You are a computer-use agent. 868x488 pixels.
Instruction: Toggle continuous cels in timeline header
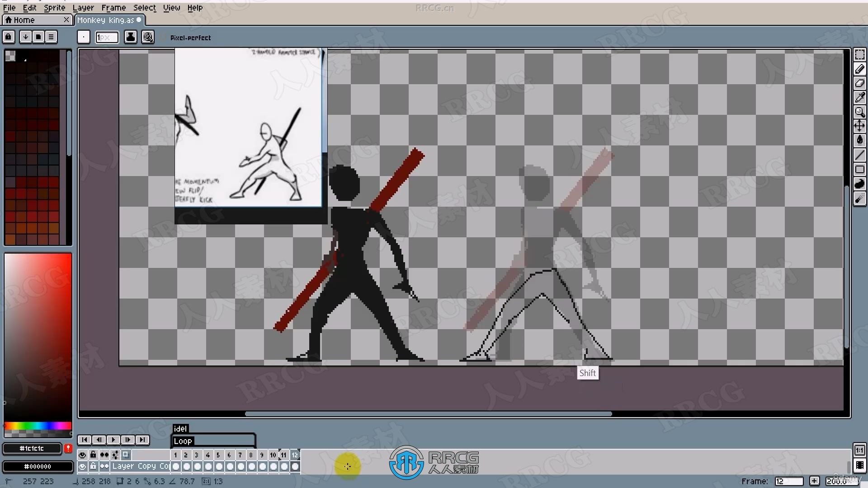tap(104, 455)
